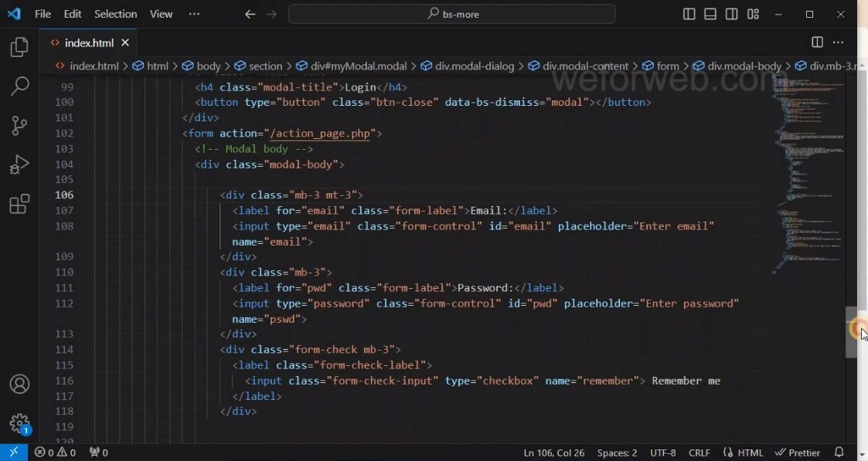Viewport: 868px width, 461px height.
Task: Open the Accounts menu icon
Action: pyautogui.click(x=19, y=385)
